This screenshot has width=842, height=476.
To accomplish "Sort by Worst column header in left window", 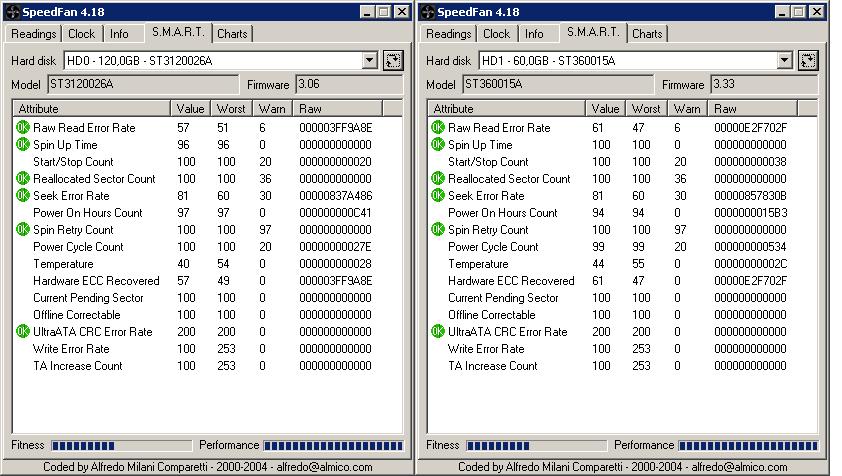I will pos(231,109).
